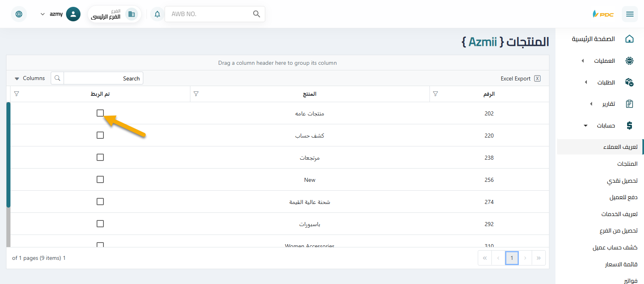
Task: Select تحصيل نقدي from sidebar
Action: coord(622,181)
